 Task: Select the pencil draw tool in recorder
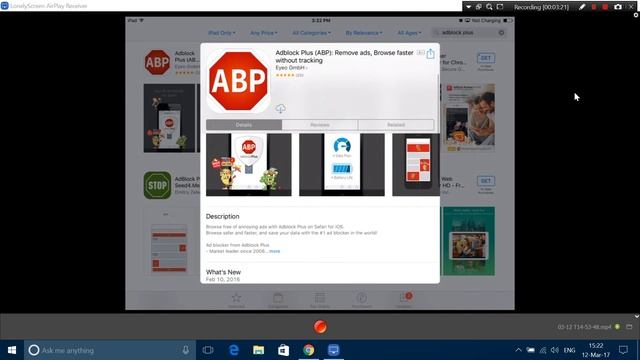(x=582, y=7)
